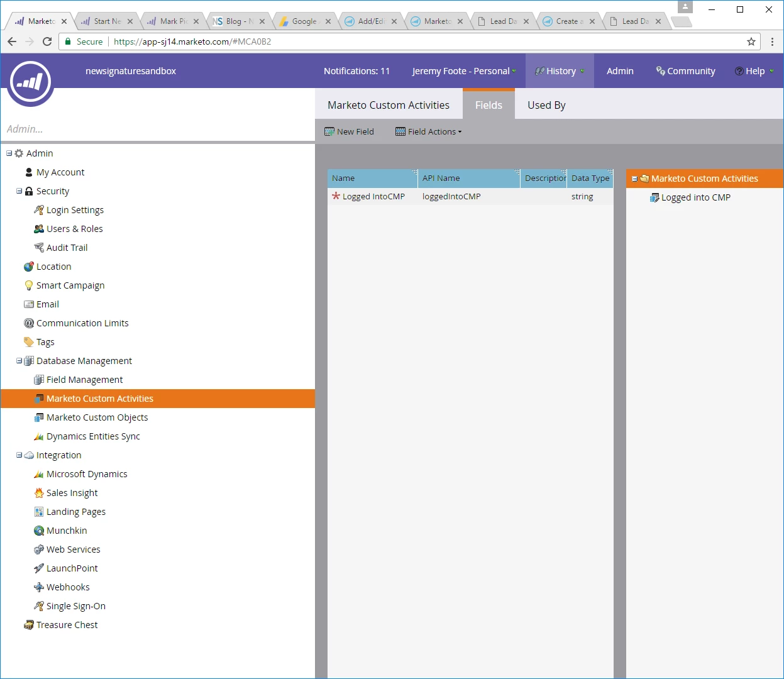The image size is (784, 679).
Task: Click the API Name column header
Action: pyautogui.click(x=469, y=178)
